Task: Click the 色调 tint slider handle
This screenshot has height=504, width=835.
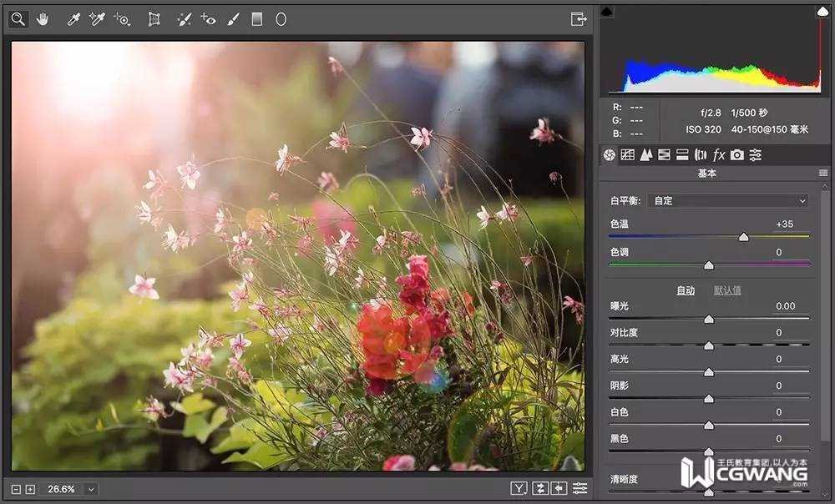Action: (709, 265)
